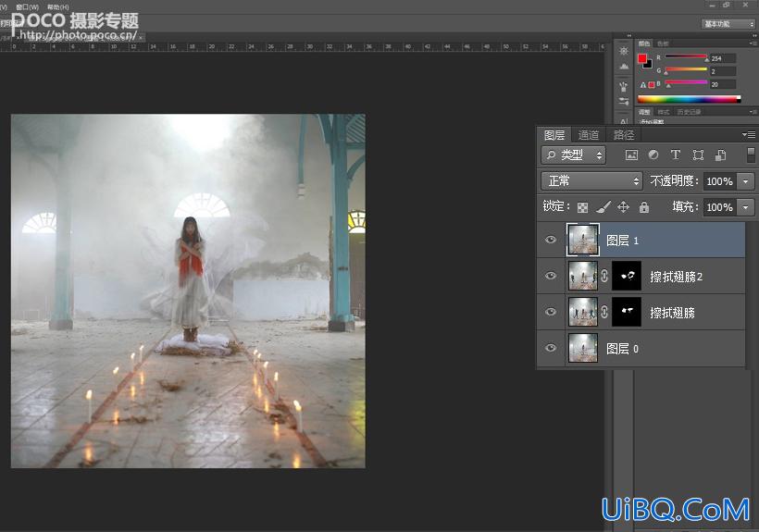Click the pixel layer filter icon
Screen dimensions: 759x532
[631, 155]
